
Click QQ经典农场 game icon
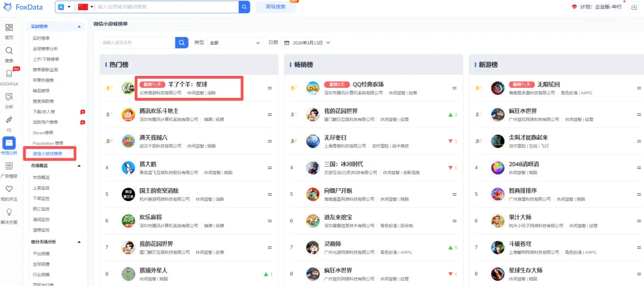pyautogui.click(x=312, y=88)
